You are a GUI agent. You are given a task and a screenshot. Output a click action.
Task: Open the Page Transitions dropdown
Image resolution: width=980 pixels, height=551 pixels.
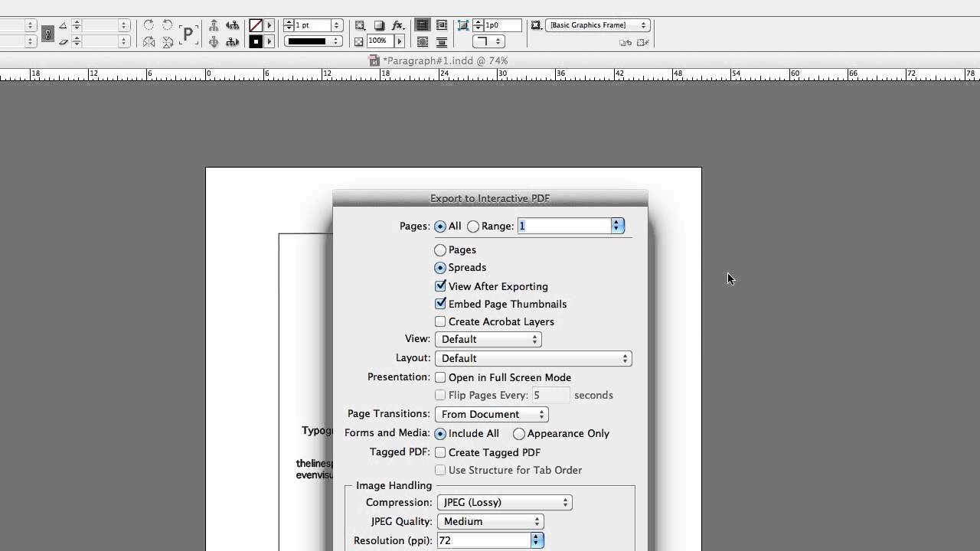pyautogui.click(x=492, y=414)
